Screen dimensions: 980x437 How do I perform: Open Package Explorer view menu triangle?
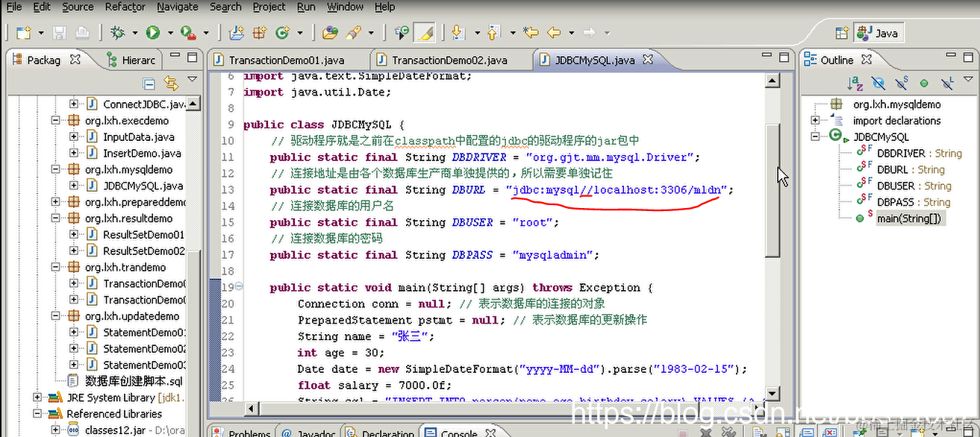(193, 79)
